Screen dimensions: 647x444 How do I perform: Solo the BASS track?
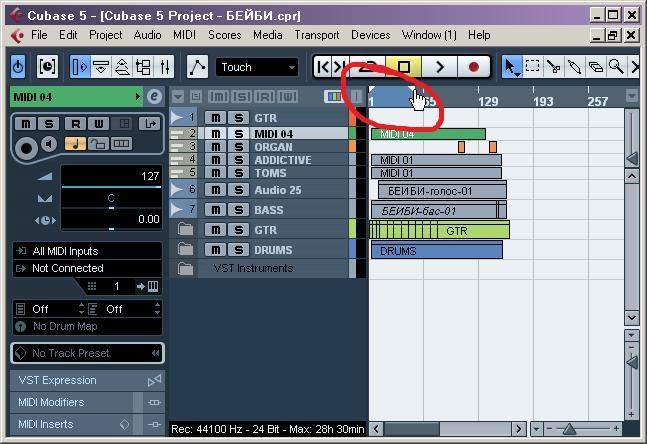point(238,210)
